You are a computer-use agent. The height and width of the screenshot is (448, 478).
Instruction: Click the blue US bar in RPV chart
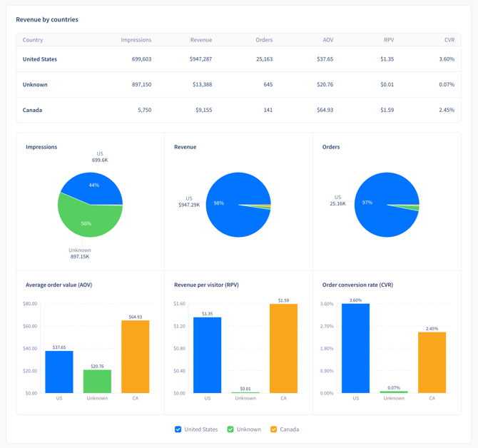coord(208,355)
